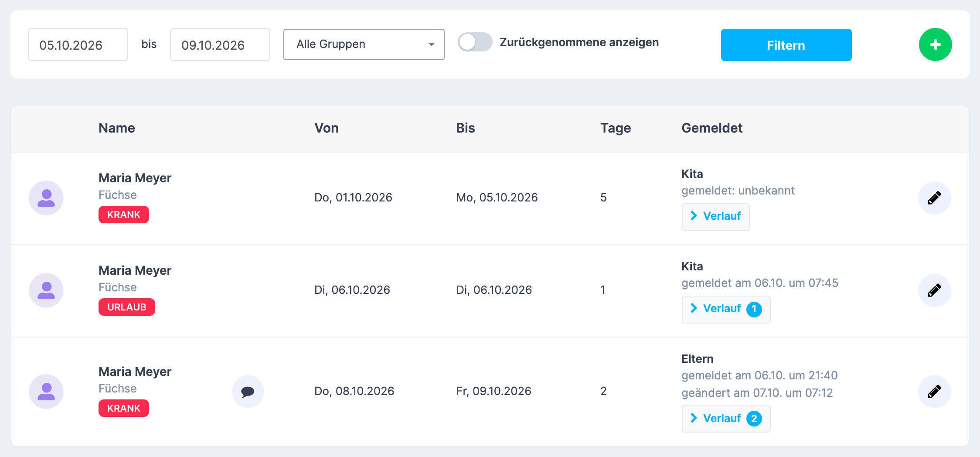The width and height of the screenshot is (980, 457).
Task: Click text gemeldet am 06.10. um 21:40
Action: coord(759,375)
